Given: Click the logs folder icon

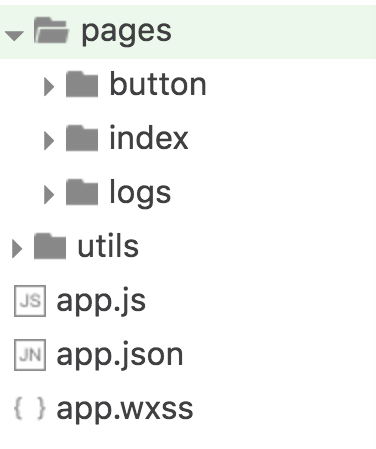Looking at the screenshot, I should [82, 192].
